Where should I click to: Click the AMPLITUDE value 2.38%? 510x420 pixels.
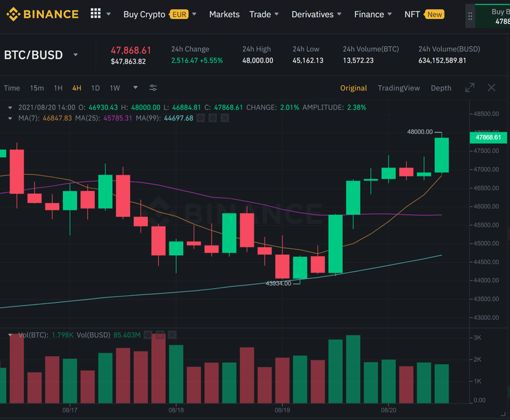click(x=356, y=108)
